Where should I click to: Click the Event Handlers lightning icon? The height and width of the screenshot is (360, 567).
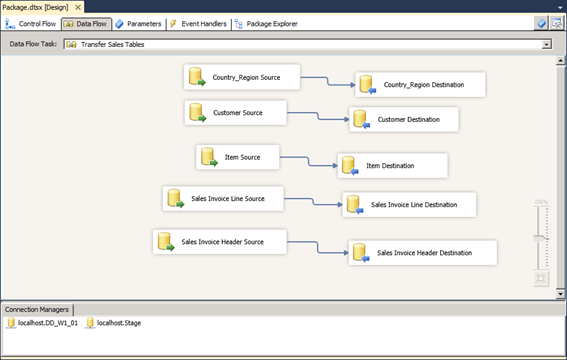(173, 24)
